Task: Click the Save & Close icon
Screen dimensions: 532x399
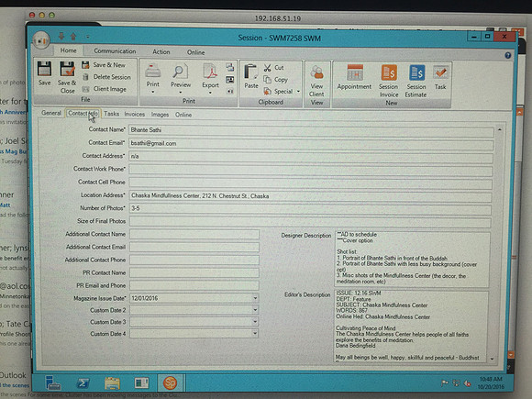Action: pyautogui.click(x=67, y=69)
